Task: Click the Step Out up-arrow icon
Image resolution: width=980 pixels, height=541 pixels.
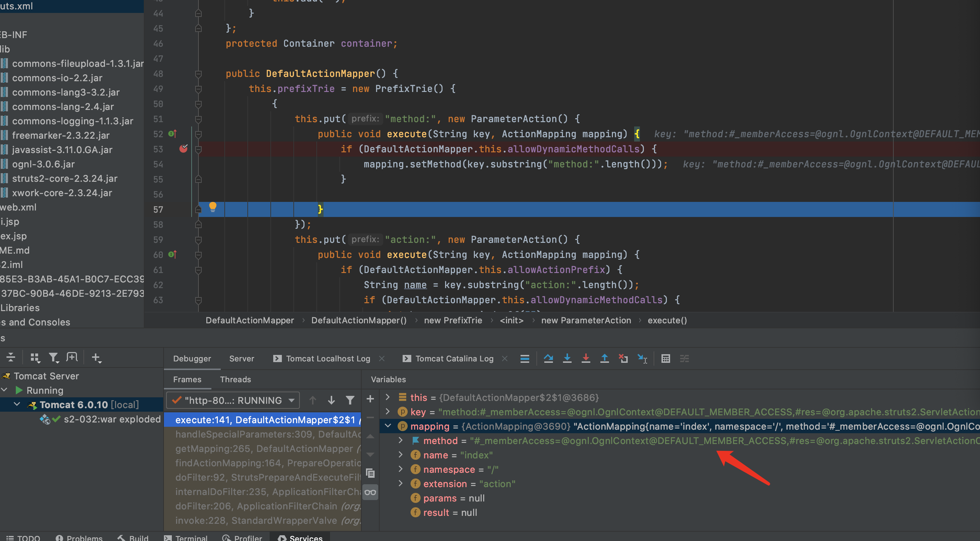Action: [x=605, y=358]
